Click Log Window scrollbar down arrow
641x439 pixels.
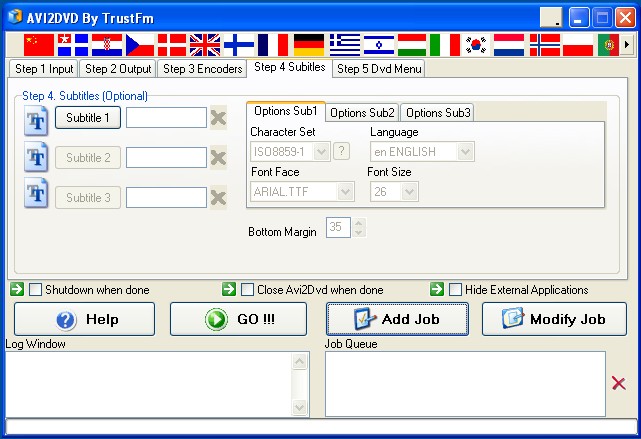click(x=299, y=407)
